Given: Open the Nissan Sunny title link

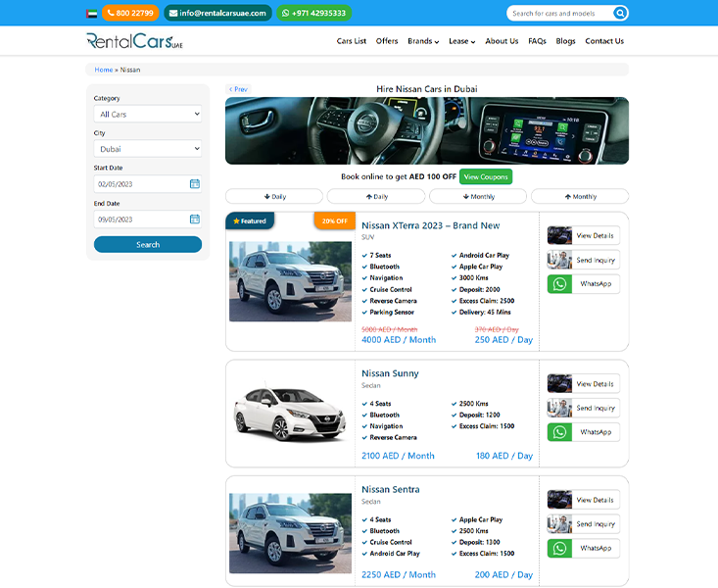Looking at the screenshot, I should coord(390,373).
